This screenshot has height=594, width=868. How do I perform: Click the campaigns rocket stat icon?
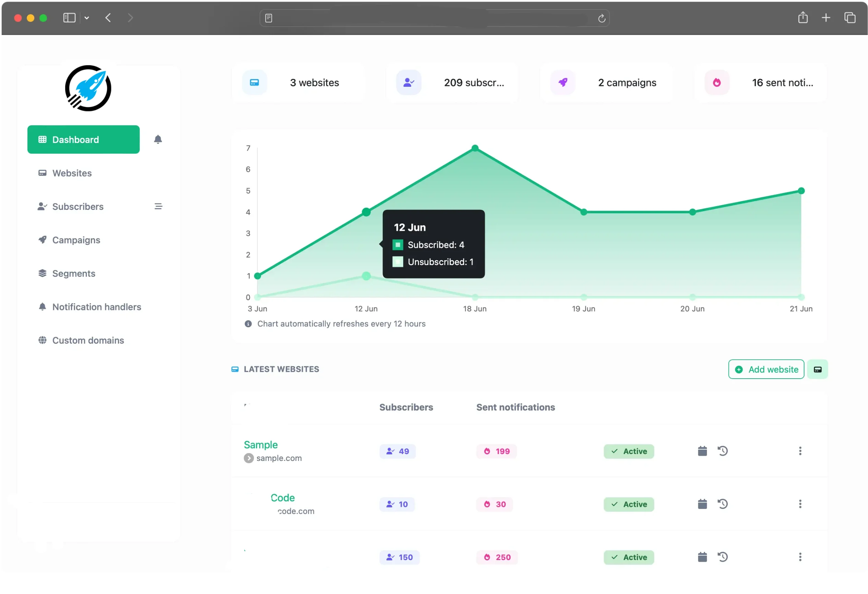click(563, 82)
